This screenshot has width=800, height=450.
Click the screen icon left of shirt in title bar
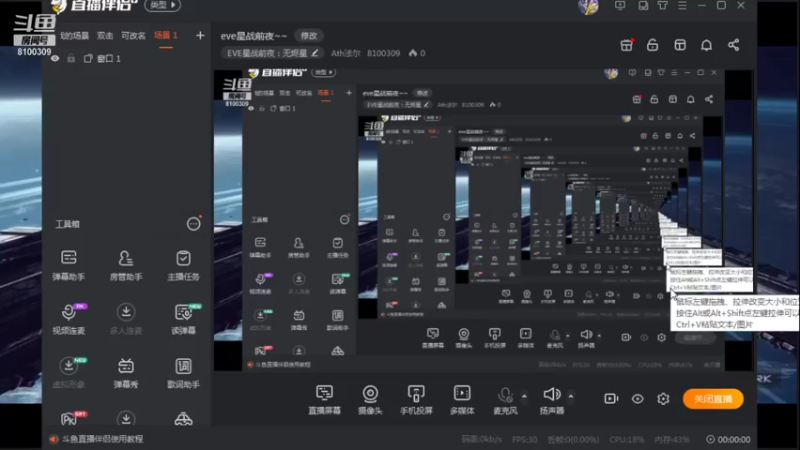point(643,5)
